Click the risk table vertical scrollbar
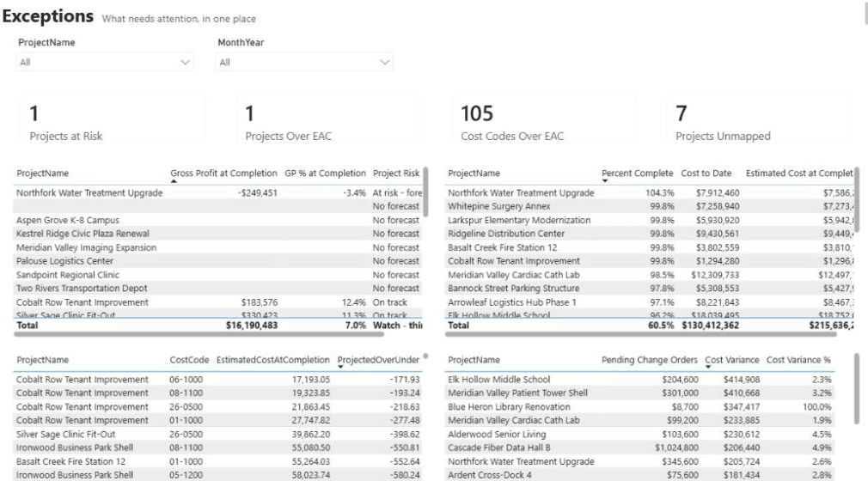The width and height of the screenshot is (868, 481). click(x=425, y=192)
